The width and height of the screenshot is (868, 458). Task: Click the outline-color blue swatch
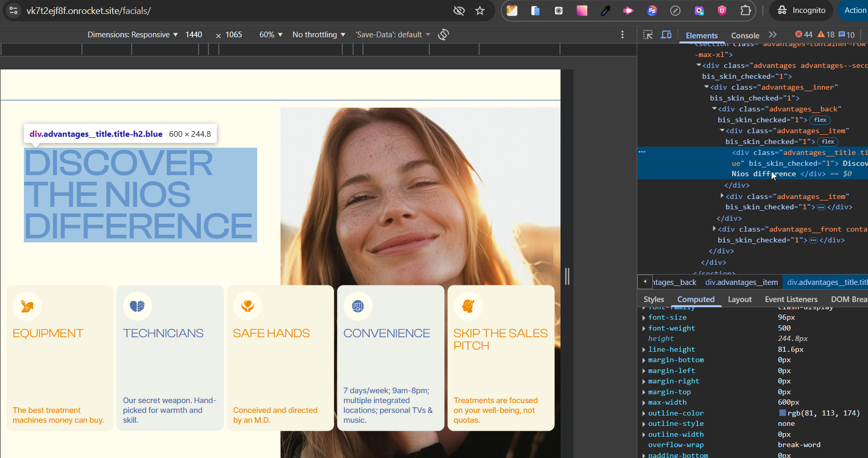coord(782,413)
